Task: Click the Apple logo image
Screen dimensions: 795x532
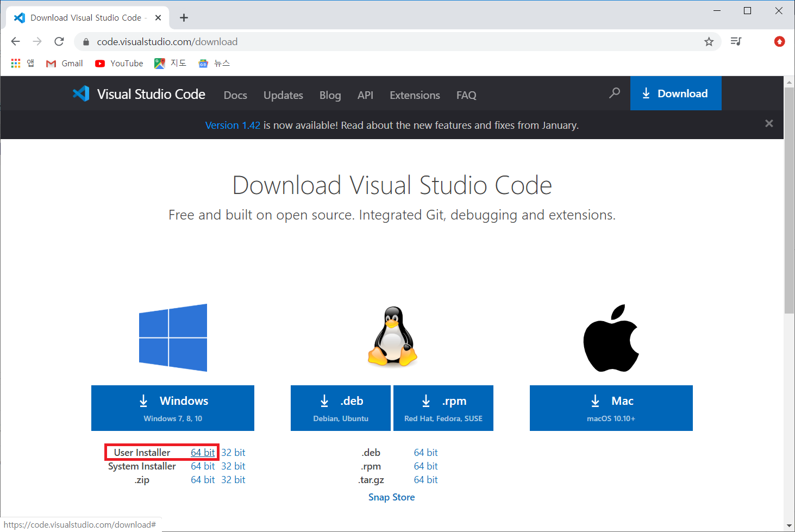Action: pyautogui.click(x=611, y=338)
